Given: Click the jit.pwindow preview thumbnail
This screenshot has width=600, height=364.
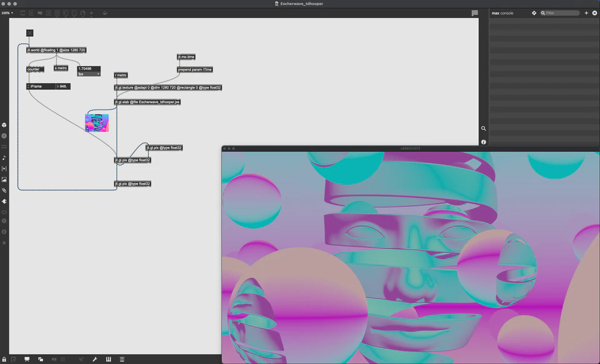Looking at the screenshot, I should point(97,123).
